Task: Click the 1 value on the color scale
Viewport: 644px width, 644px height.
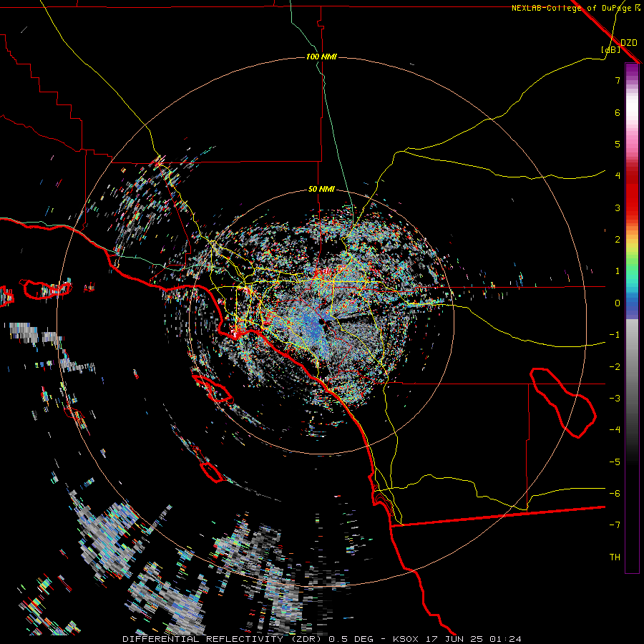Action: pyautogui.click(x=618, y=271)
